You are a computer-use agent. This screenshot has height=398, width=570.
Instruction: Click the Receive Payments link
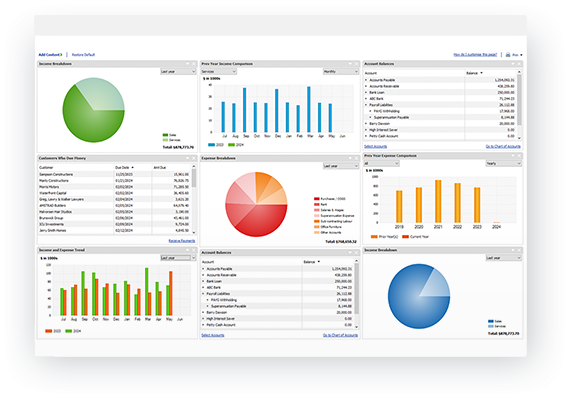click(182, 241)
